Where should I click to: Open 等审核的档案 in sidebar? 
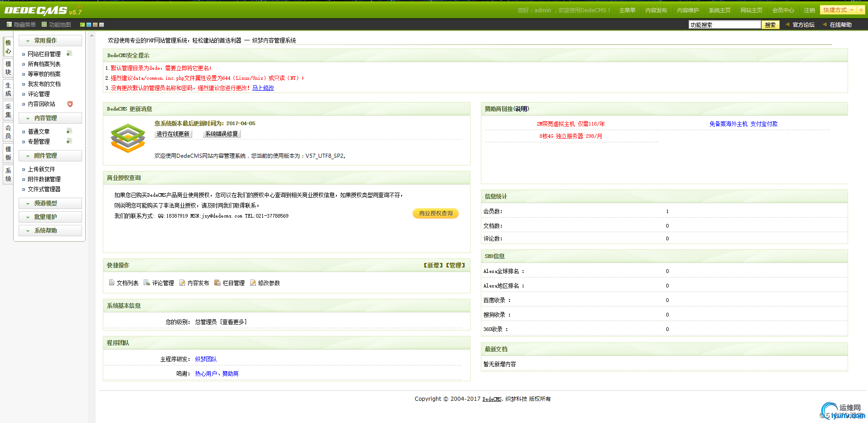point(44,74)
